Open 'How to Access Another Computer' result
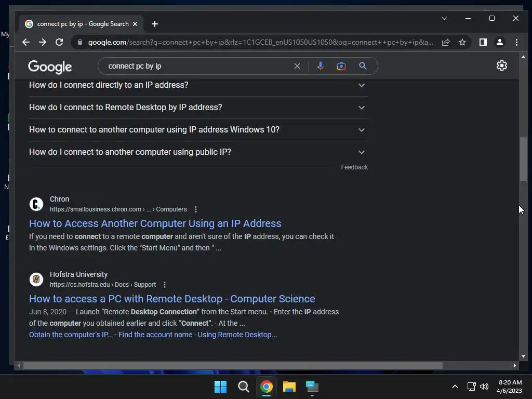 pyautogui.click(x=155, y=223)
